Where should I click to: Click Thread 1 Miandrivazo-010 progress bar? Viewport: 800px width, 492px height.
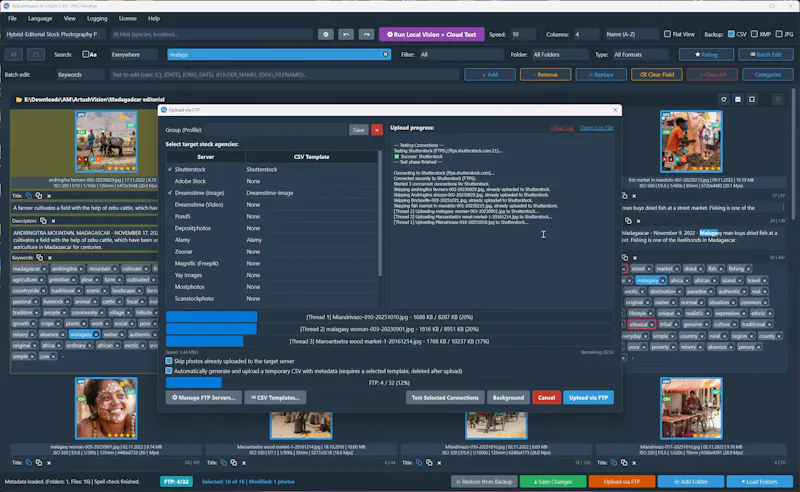coord(390,317)
